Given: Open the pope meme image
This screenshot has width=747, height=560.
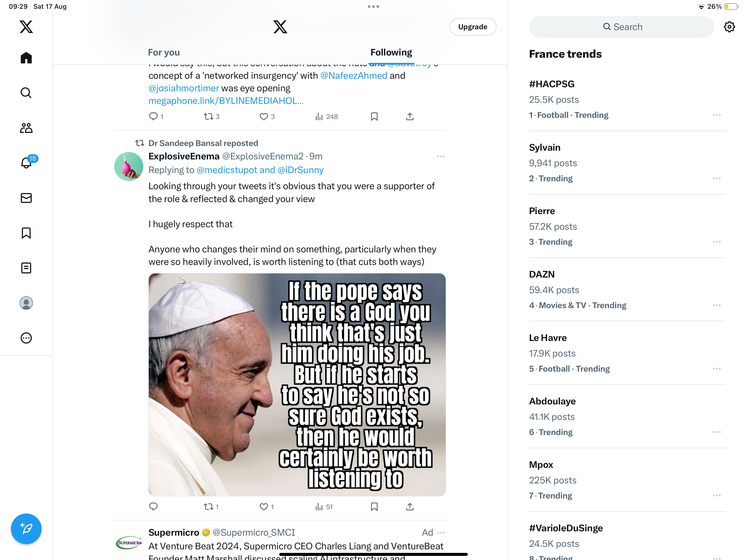Looking at the screenshot, I should tap(297, 385).
